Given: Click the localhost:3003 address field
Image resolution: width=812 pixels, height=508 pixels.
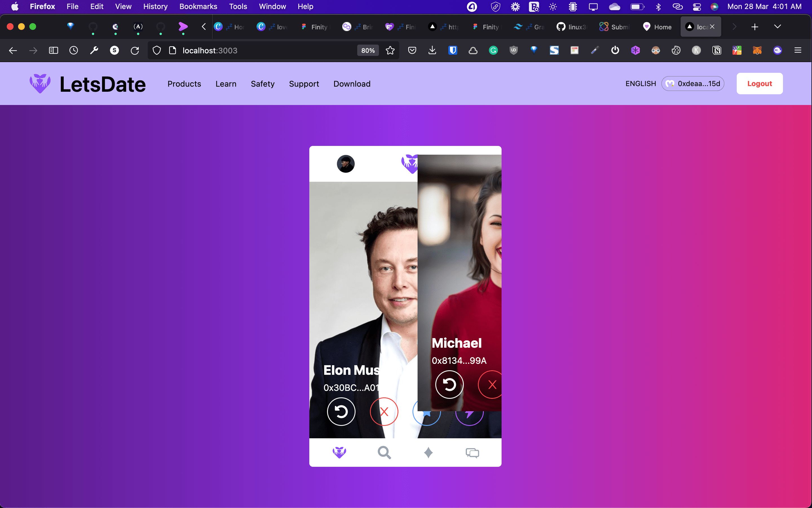Looking at the screenshot, I should 210,51.
